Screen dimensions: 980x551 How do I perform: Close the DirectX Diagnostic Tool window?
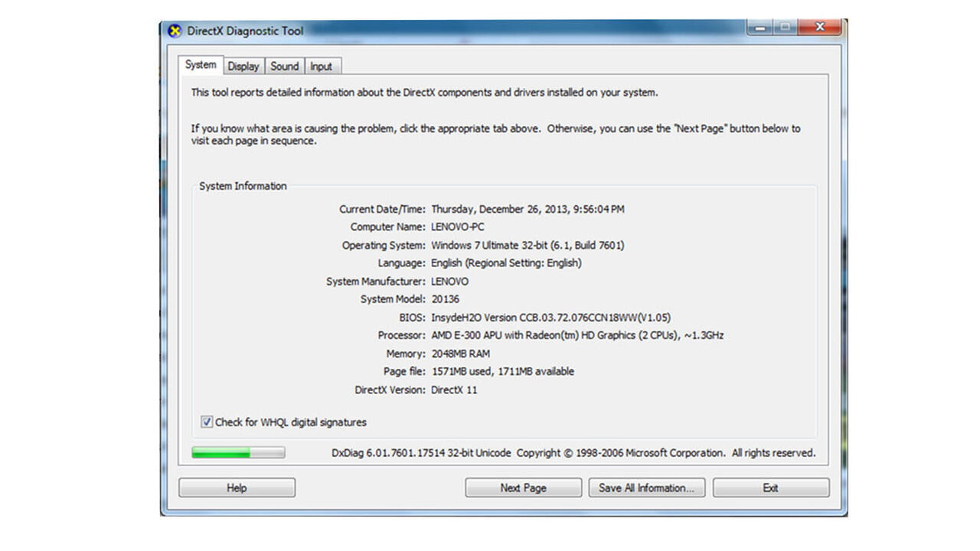(819, 28)
